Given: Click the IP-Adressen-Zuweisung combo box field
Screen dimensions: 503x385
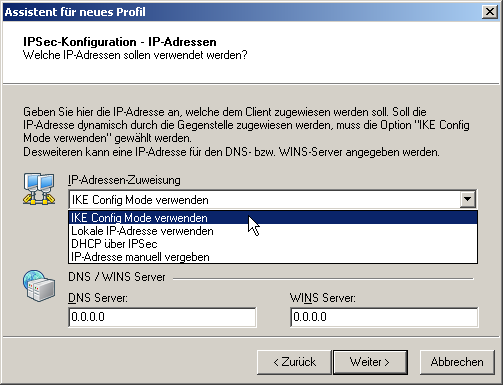Looking at the screenshot, I should click(x=273, y=200).
